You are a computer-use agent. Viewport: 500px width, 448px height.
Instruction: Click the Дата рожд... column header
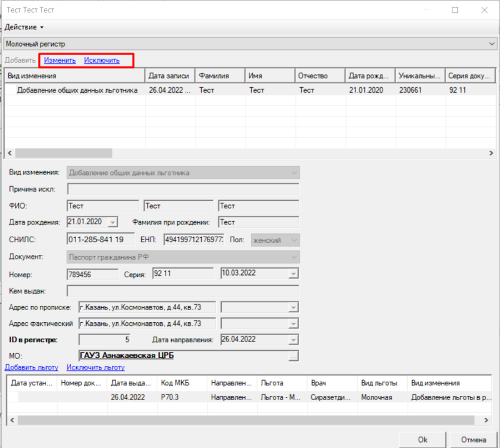(370, 76)
